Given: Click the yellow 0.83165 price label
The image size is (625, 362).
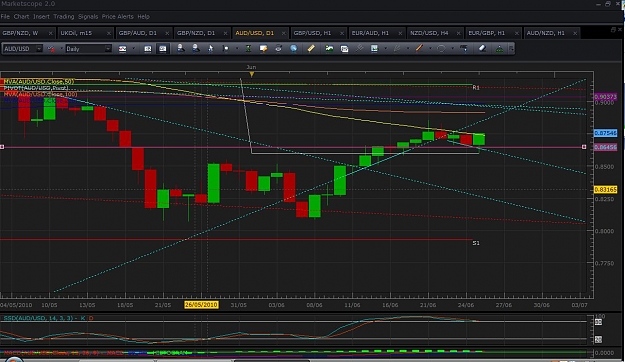Looking at the screenshot, I should (x=605, y=189).
